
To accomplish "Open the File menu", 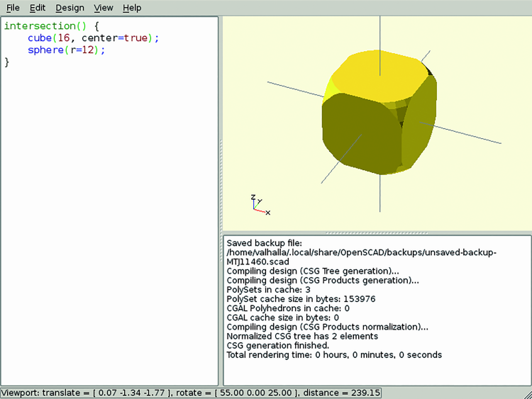I will (13, 8).
